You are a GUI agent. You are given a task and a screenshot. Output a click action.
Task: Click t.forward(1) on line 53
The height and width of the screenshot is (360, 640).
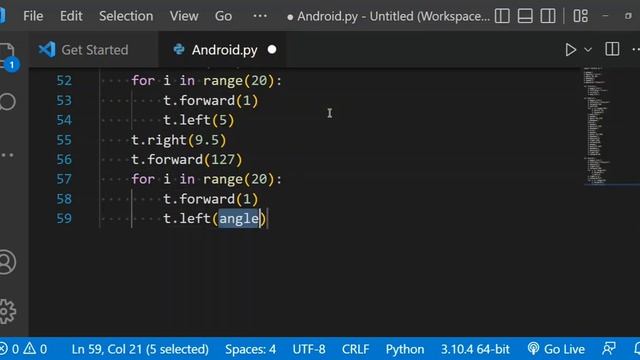[x=211, y=100]
